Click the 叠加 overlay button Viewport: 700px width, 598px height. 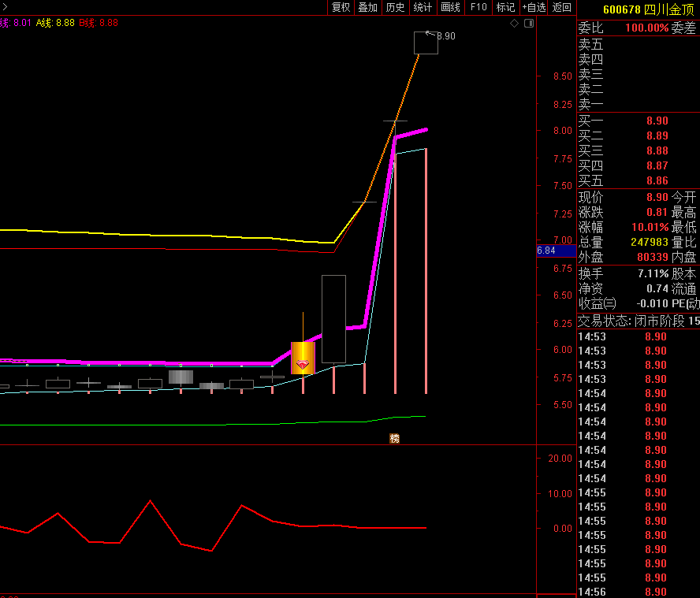(x=368, y=7)
